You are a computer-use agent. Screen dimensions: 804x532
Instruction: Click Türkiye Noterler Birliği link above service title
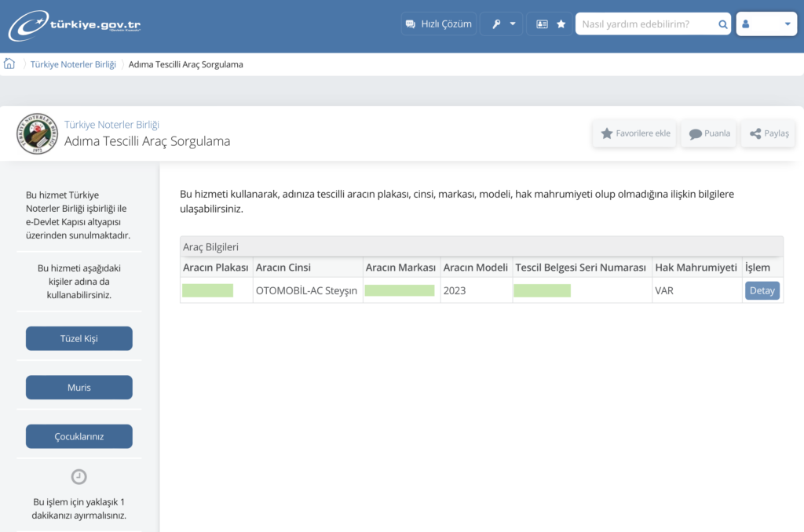(x=111, y=125)
